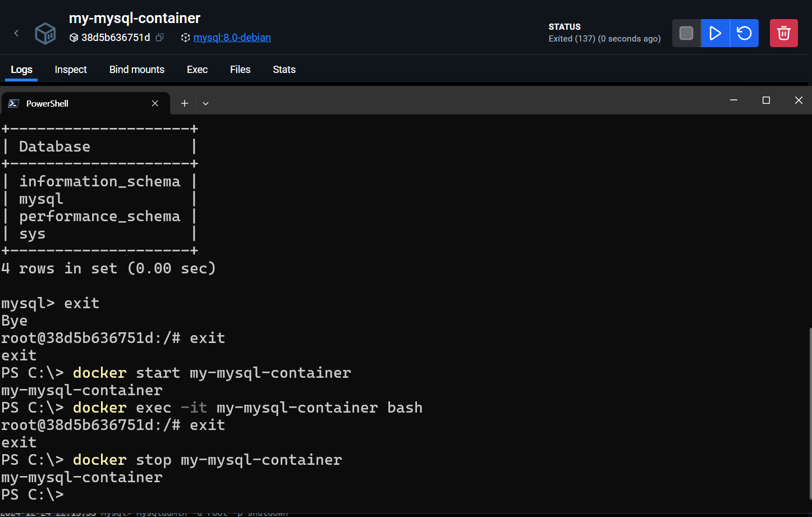Viewport: 812px width, 517px height.
Task: Click the 'Bye' output line
Action: [x=15, y=321]
